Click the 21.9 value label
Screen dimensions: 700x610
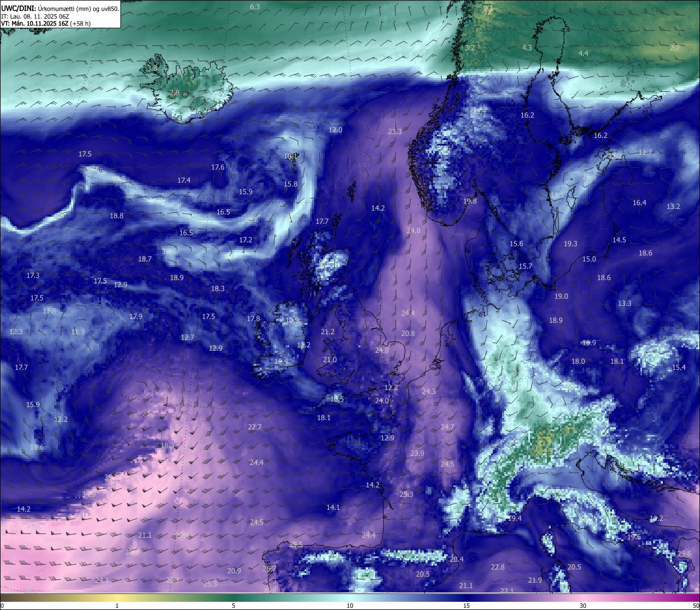click(535, 580)
